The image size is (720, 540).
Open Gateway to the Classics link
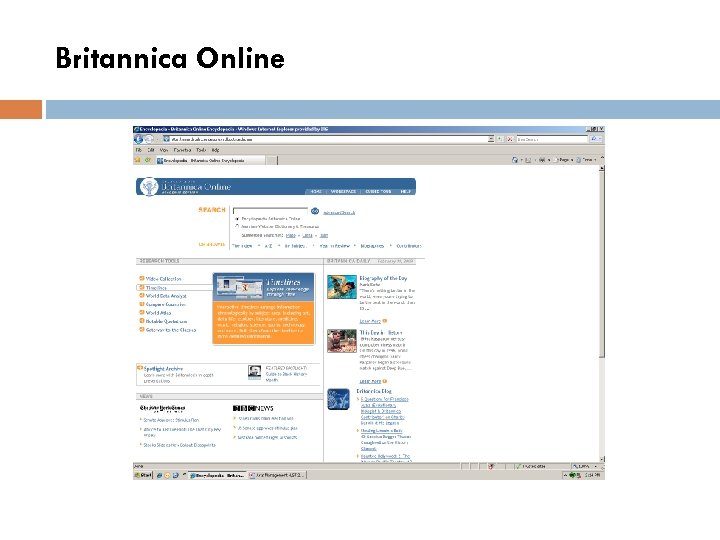tap(171, 330)
